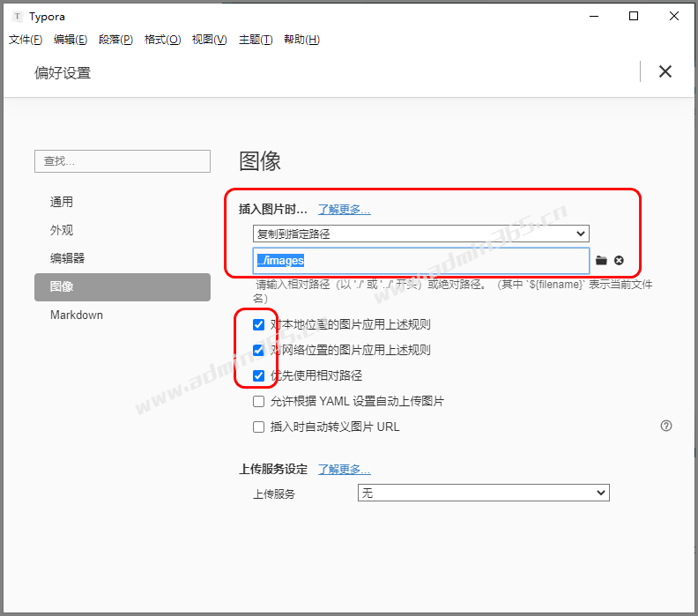Screen dimensions: 698x616
Task: Open the 复制到指定路径 dropdown
Action: pos(420,234)
